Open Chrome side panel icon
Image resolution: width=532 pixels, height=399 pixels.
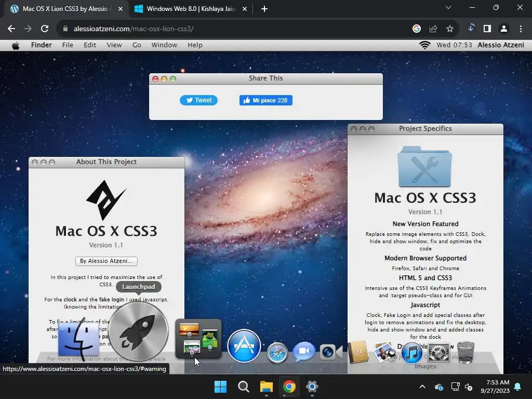pyautogui.click(x=487, y=29)
